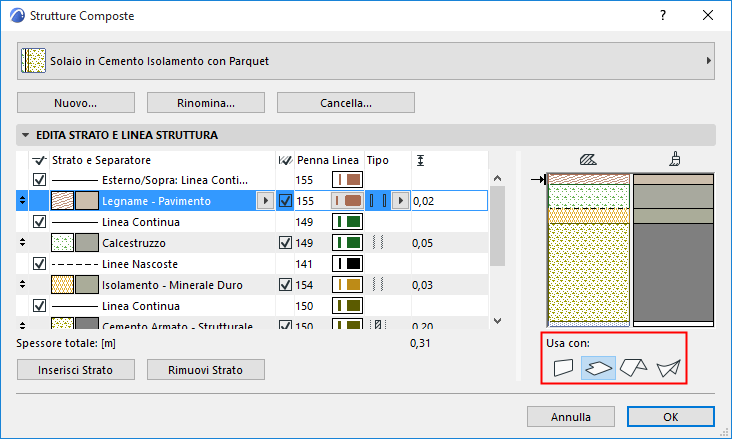This screenshot has height=439, width=732.
Task: Click the end line pen column header icon
Action: tap(285, 161)
